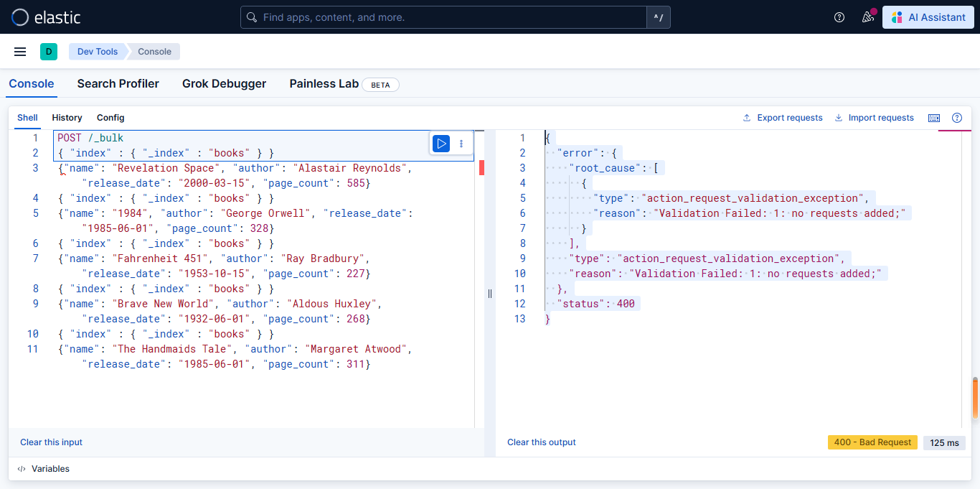Toggle the hamburger navigation menu
This screenshot has width=980, height=489.
tap(20, 52)
